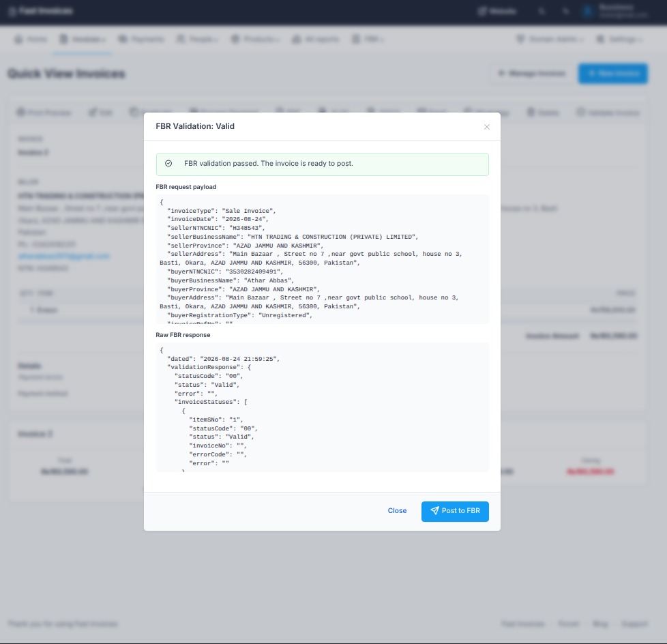Select the buyerBusinessName 'Athar Abbas' line
Image resolution: width=667 pixels, height=644 pixels.
click(231, 280)
